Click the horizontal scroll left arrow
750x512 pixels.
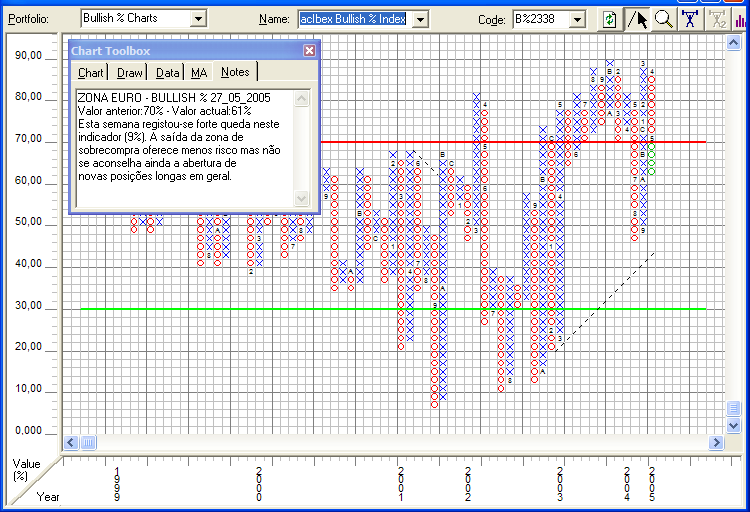[71, 443]
